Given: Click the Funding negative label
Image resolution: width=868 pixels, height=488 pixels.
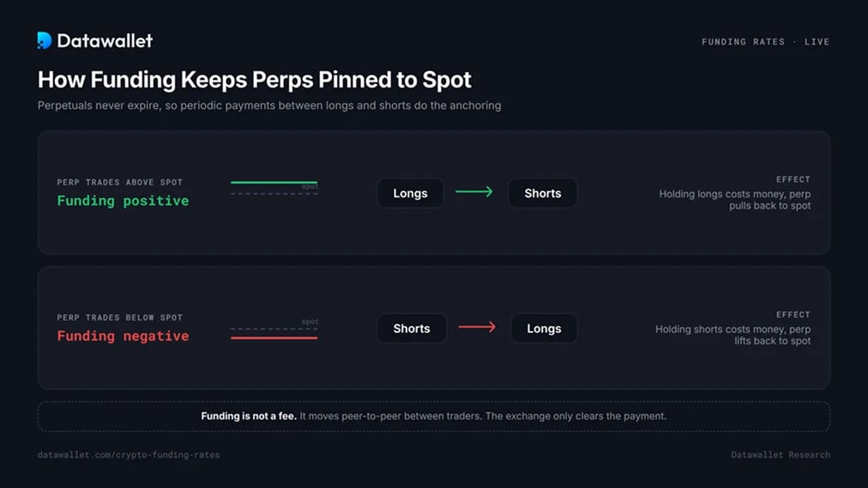Looking at the screenshot, I should pyautogui.click(x=123, y=336).
